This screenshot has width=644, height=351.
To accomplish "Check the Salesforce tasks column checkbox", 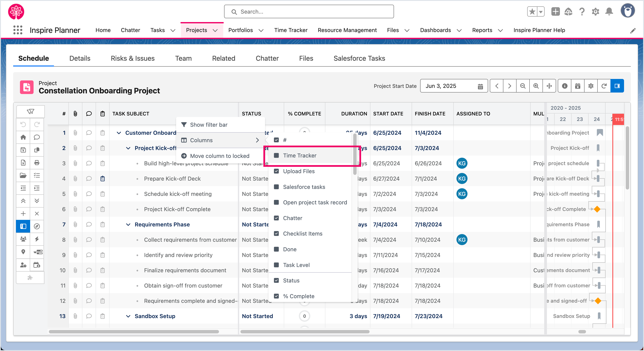I will (276, 187).
